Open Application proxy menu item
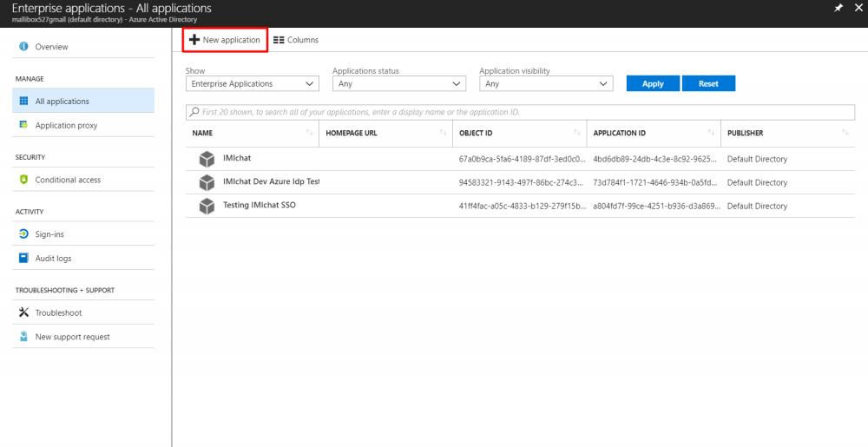Screen dimensions: 868x447 [x=83, y=125]
